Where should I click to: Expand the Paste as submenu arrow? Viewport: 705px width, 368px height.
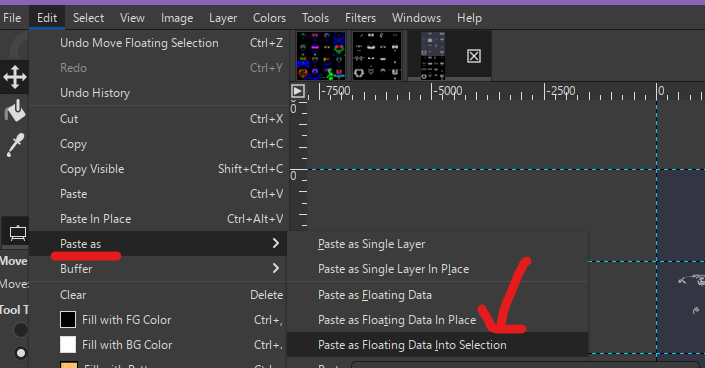[x=276, y=243]
